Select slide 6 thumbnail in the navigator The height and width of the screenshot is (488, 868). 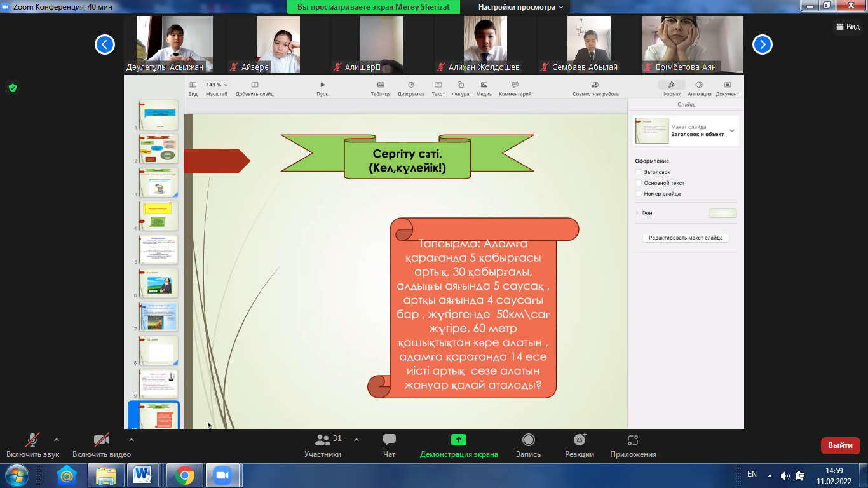pos(159,283)
